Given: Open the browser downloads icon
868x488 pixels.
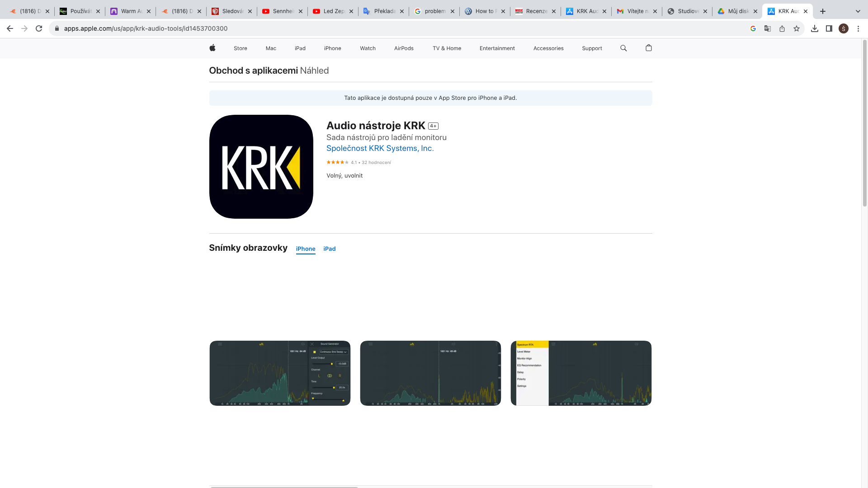Looking at the screenshot, I should coord(815,28).
